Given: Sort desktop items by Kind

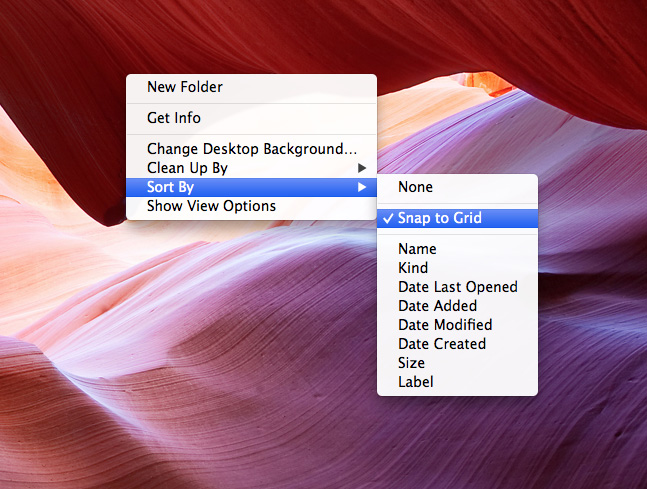Looking at the screenshot, I should point(457,268).
